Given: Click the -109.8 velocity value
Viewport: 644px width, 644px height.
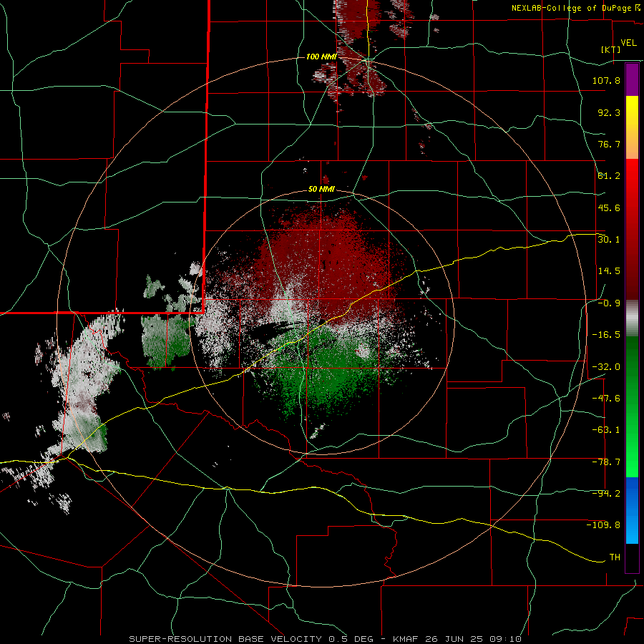Looking at the screenshot, I should [x=603, y=525].
